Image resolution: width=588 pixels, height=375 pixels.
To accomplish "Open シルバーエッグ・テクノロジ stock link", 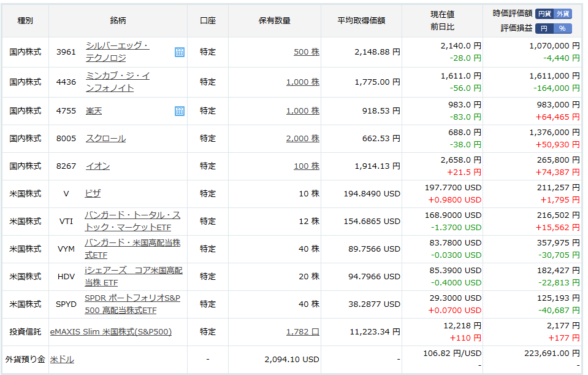I will click(x=117, y=52).
